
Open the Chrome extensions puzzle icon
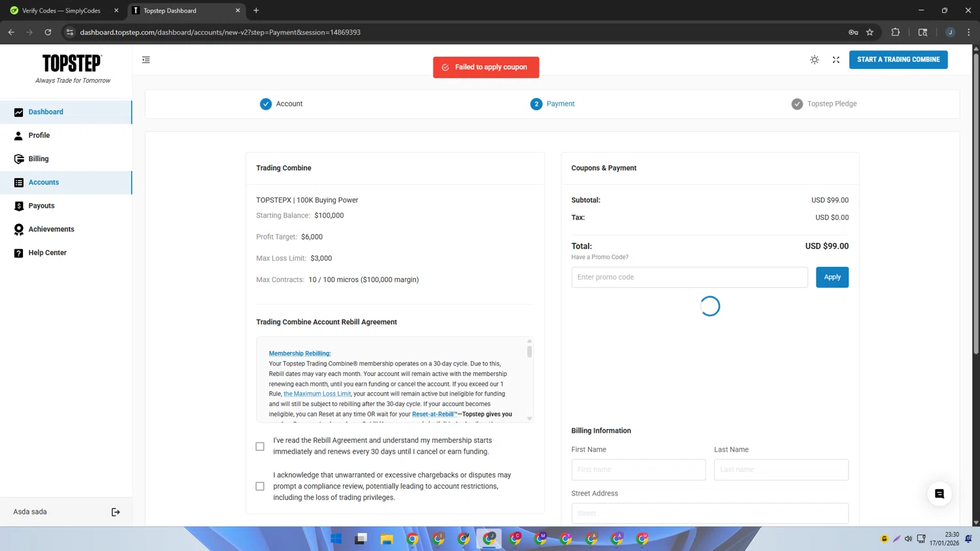click(x=895, y=32)
